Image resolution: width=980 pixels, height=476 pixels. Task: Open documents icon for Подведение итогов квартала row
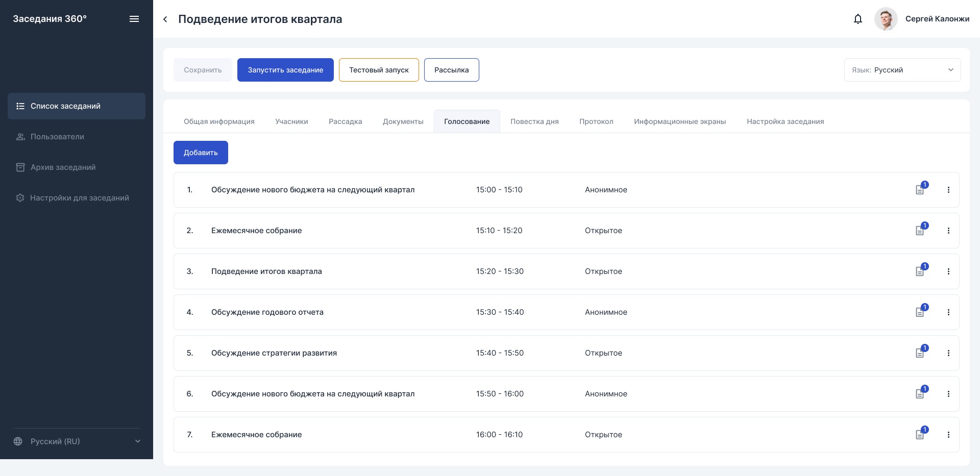point(920,271)
